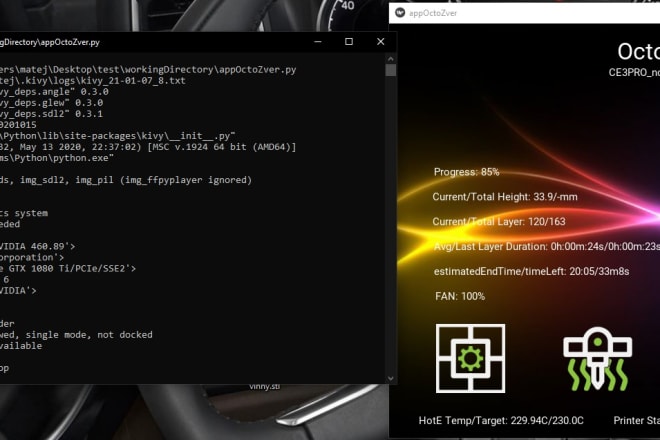
Task: Click the "Current/Total Layer: 120/163" line
Action: click(499, 222)
